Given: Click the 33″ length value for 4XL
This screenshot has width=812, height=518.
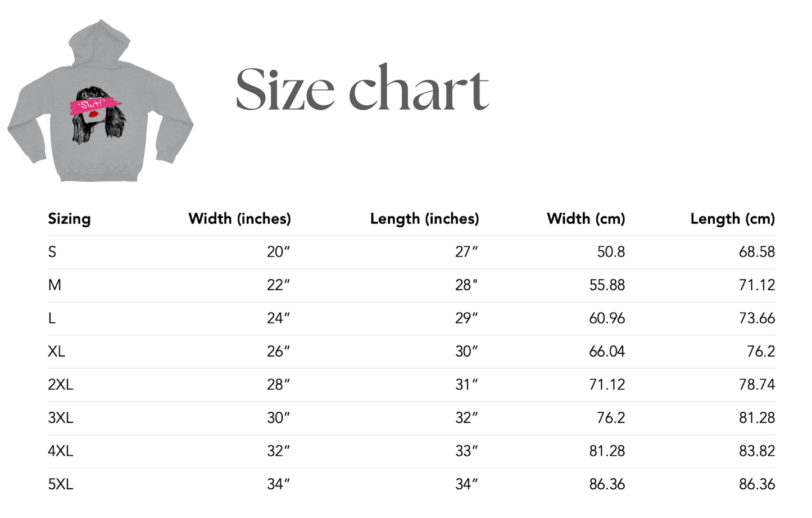Looking at the screenshot, I should [x=466, y=451].
